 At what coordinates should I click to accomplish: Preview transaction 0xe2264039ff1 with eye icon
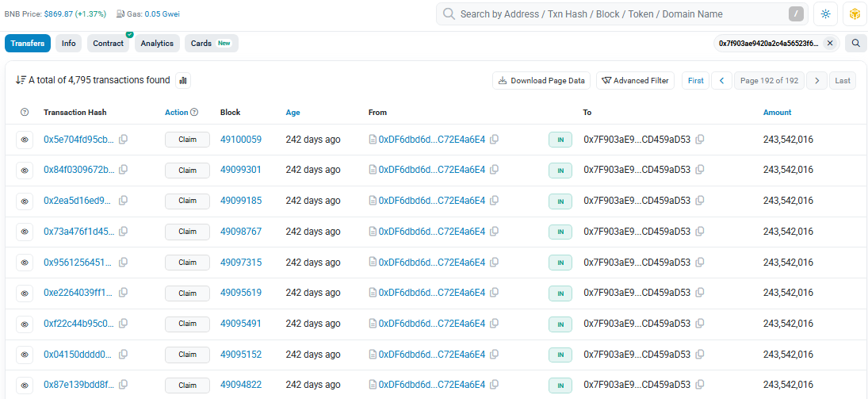coord(25,293)
